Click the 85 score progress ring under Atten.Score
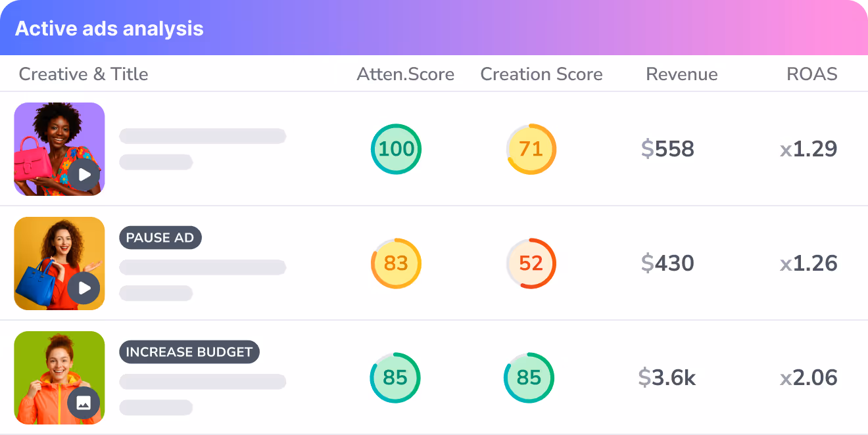 (x=395, y=378)
